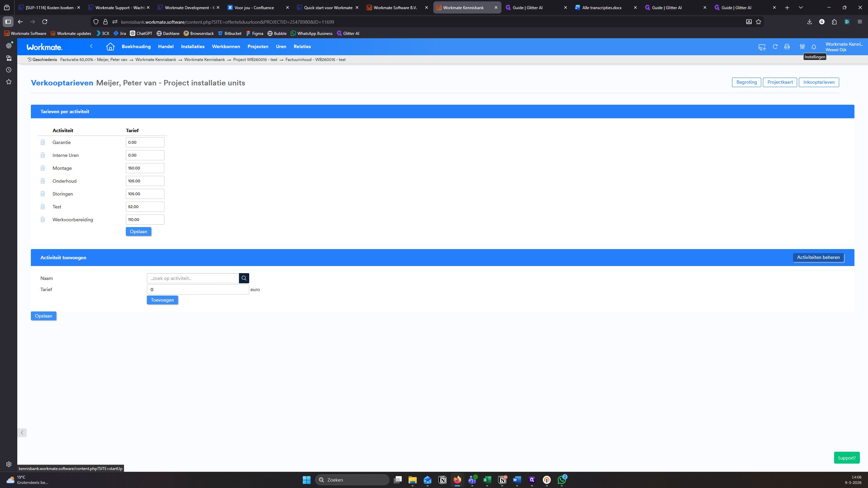Screen dimensions: 868x488
Task: Click the print icon in the header
Action: click(x=787, y=47)
